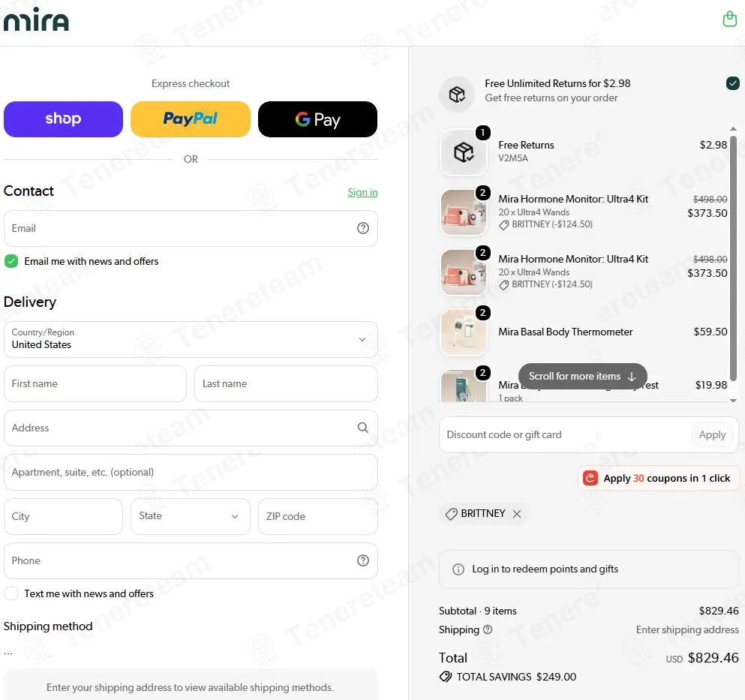Click the ZIP code field
Screen dimensions: 745x700
click(x=318, y=516)
